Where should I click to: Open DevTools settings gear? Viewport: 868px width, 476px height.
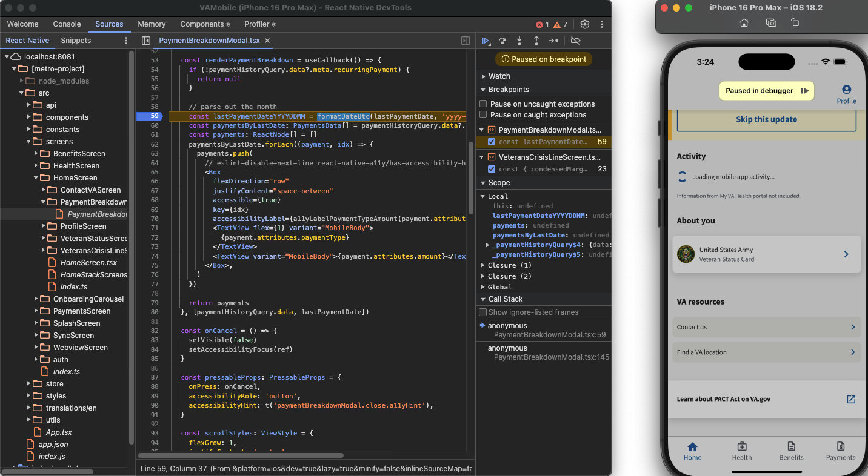(585, 24)
